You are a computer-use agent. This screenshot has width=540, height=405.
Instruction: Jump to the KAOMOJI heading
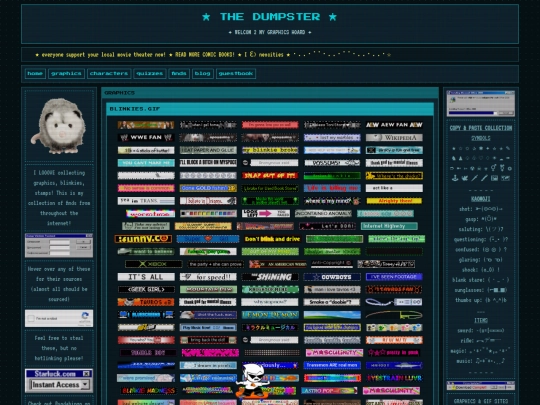(481, 199)
